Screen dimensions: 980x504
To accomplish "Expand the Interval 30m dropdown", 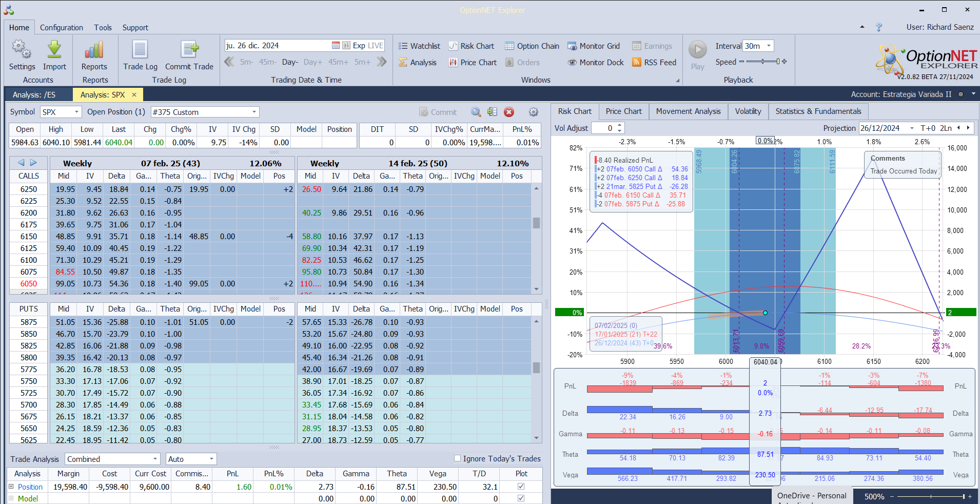I will 769,46.
